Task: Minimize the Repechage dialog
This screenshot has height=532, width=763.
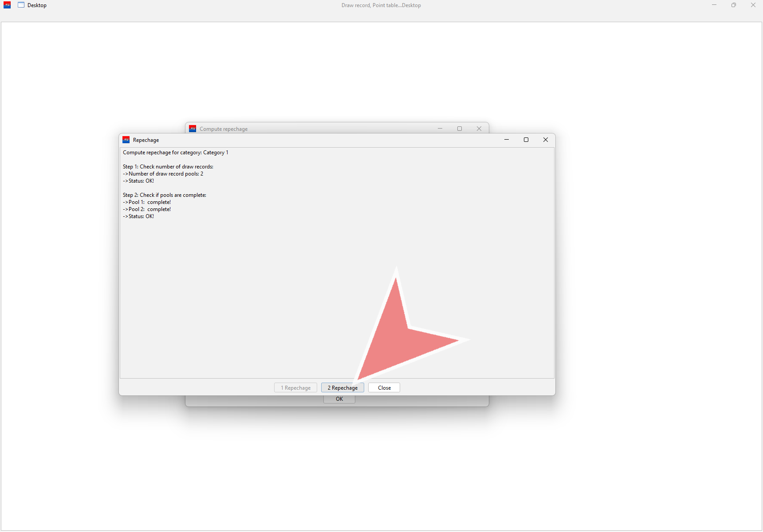Action: pyautogui.click(x=507, y=140)
